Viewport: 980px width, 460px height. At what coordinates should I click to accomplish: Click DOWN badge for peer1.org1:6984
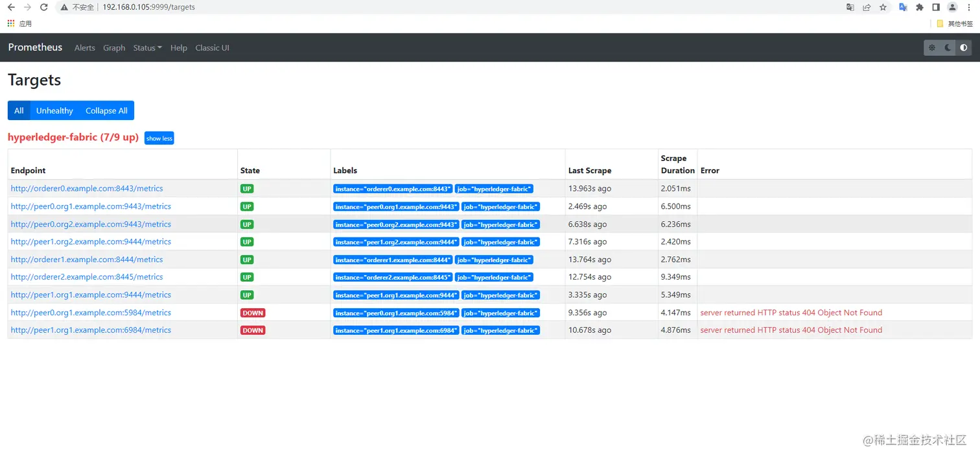[x=253, y=330]
